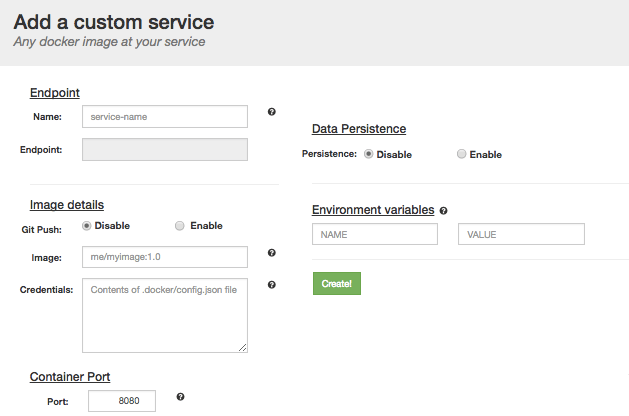629x416 pixels.
Task: Click the Environment variables heading
Action: coord(373,210)
